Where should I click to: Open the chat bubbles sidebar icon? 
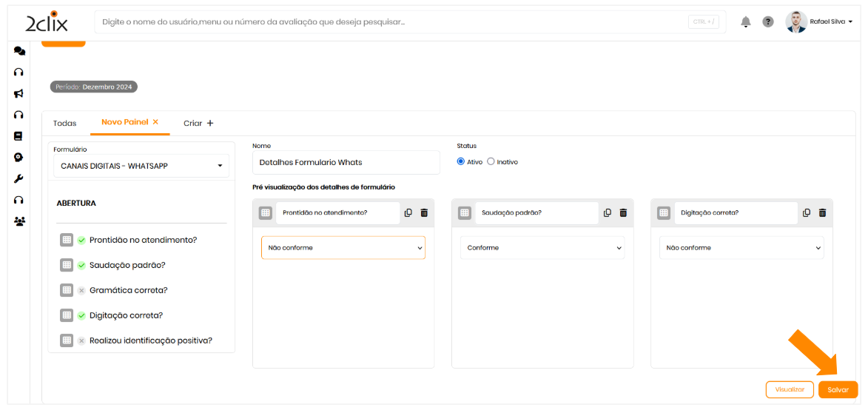[x=19, y=51]
